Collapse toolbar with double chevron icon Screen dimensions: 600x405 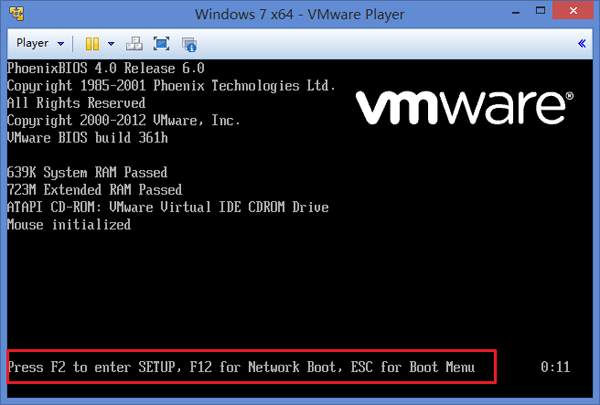click(582, 44)
